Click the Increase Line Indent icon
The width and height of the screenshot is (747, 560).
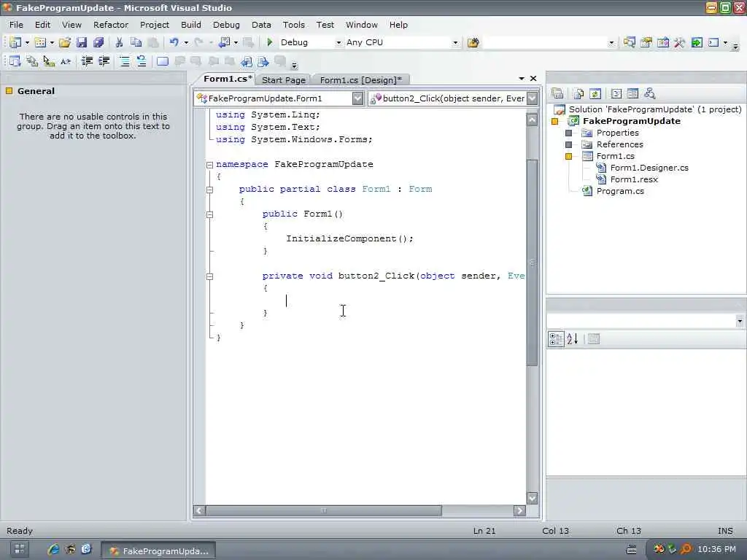pyautogui.click(x=104, y=61)
